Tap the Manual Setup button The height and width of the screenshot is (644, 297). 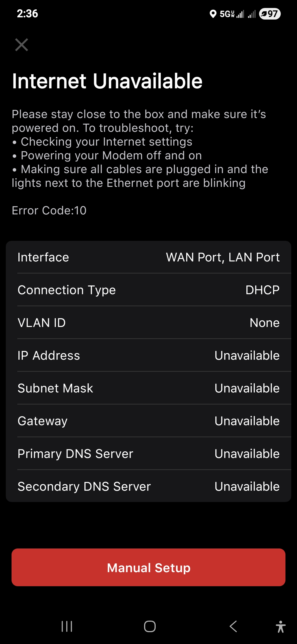[x=148, y=567]
